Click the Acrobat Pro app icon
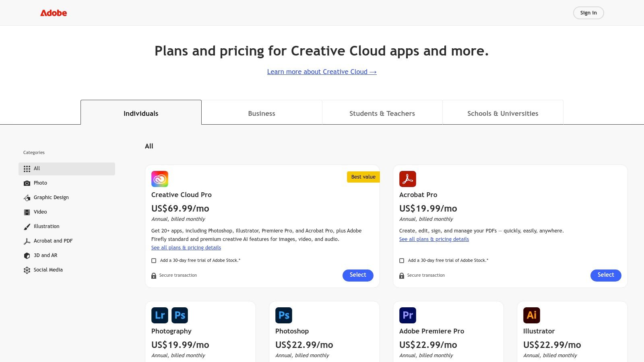 [407, 179]
